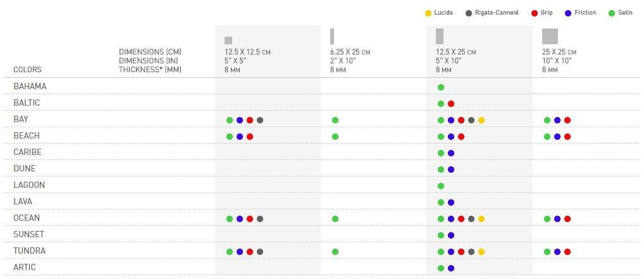The width and height of the screenshot is (644, 279).
Task: Click the green Satin dot in the BAHAMA row
Action: coord(441,87)
